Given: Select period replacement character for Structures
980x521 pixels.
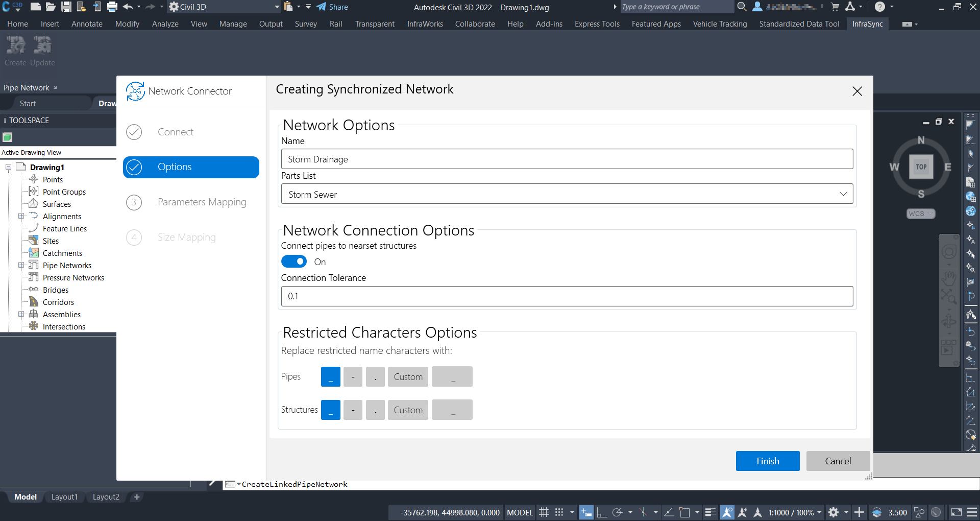Looking at the screenshot, I should pos(375,410).
